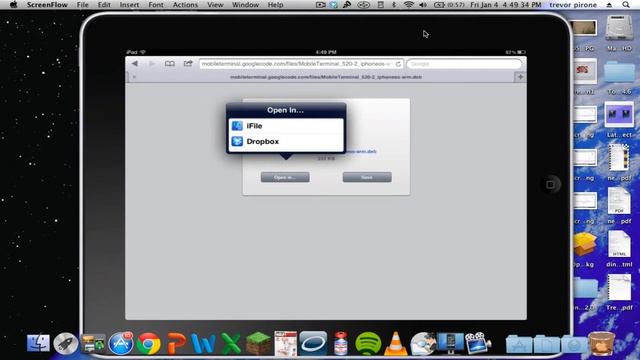This screenshot has width=640, height=360.
Task: Click the trevor pirone user menu
Action: click(573, 5)
